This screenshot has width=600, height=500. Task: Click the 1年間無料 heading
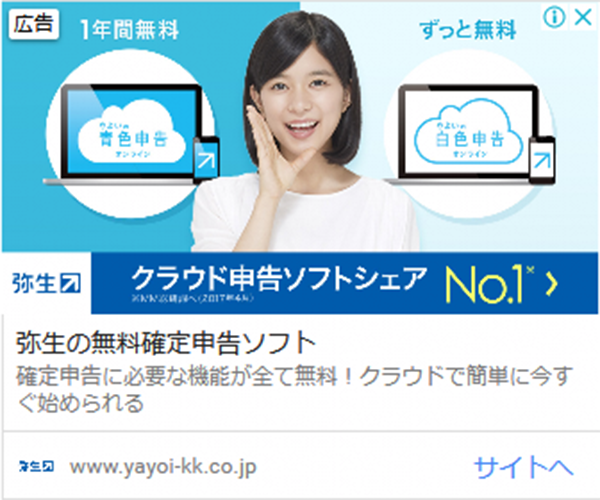129,29
